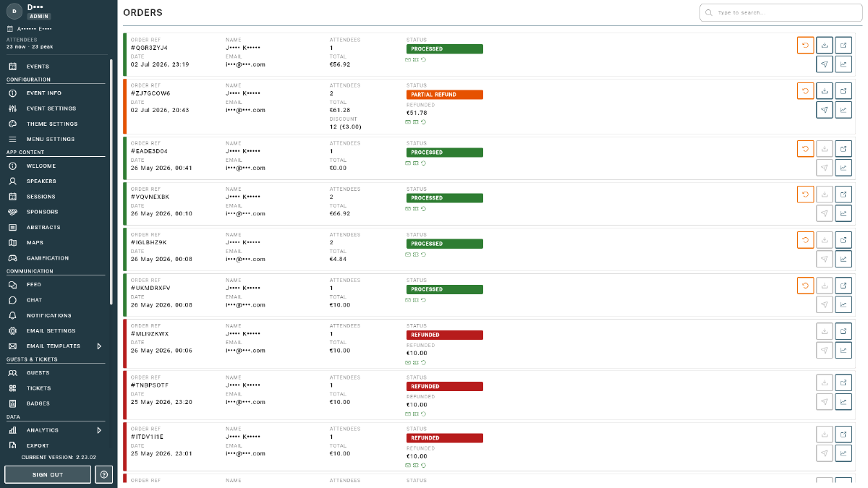Screen dimensions: 868x488
Task: Click the chart icon for order #UKMDRXFV
Action: tap(843, 304)
